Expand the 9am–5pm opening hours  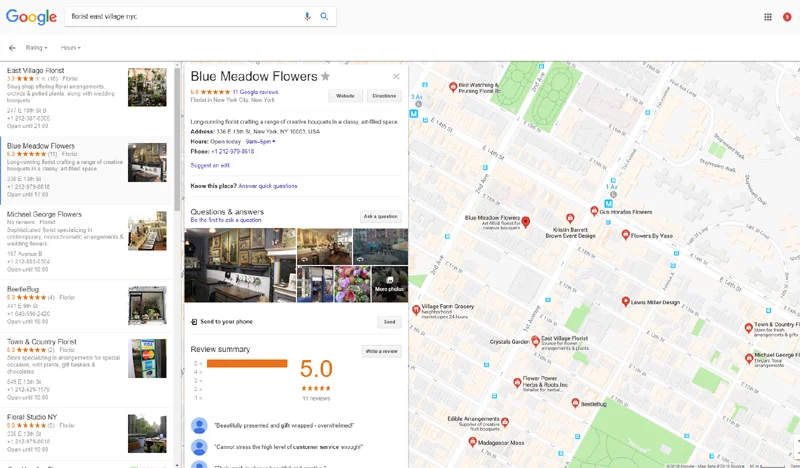260,141
